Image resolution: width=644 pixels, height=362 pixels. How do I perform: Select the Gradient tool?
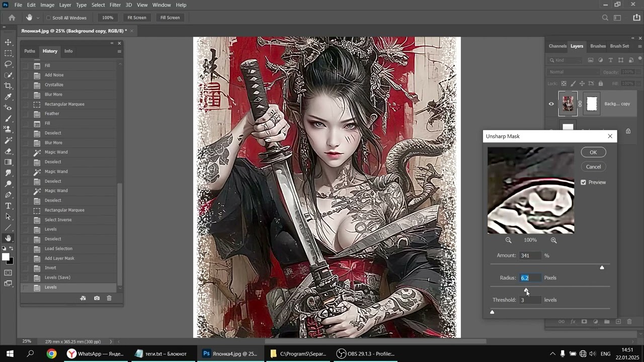click(8, 162)
